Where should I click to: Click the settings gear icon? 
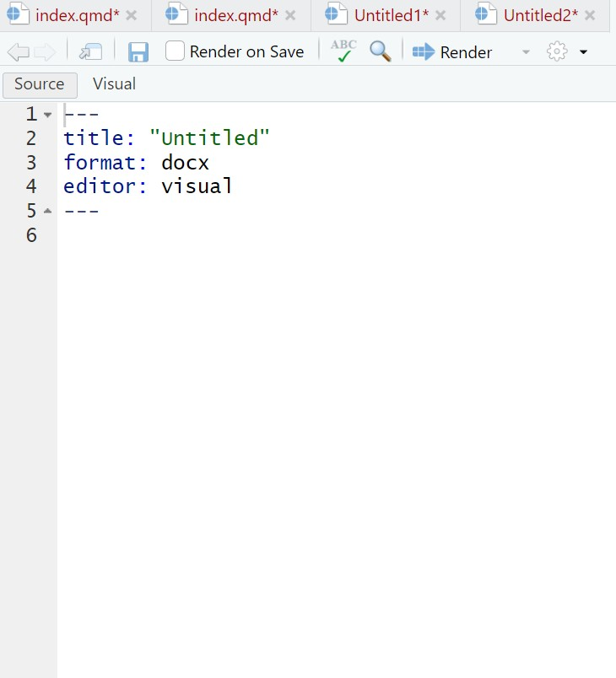(557, 52)
